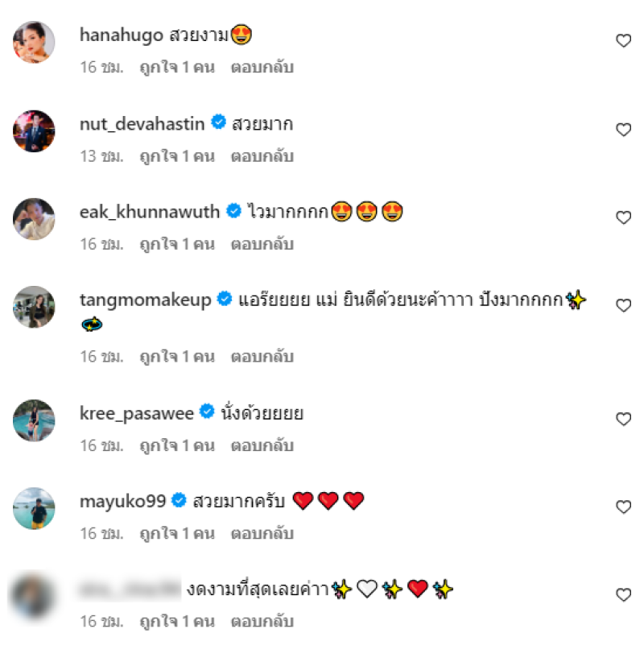Open mayuko99's profile picture

[34, 508]
